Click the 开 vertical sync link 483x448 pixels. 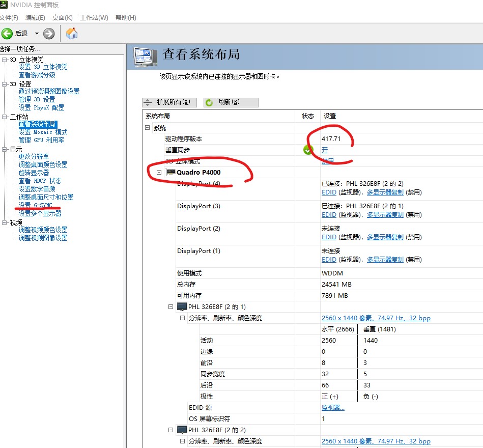pos(325,150)
